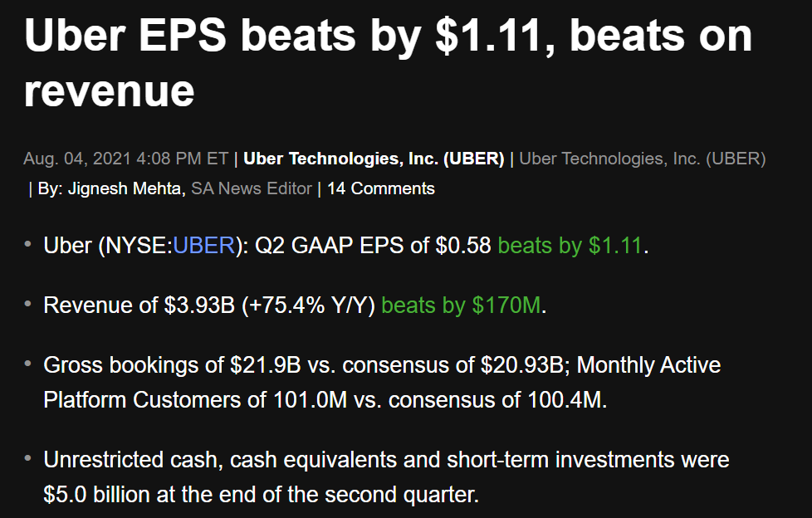Click the 'Uber EPS beats' headline's first line
This screenshot has height=518, width=812.
click(x=388, y=37)
